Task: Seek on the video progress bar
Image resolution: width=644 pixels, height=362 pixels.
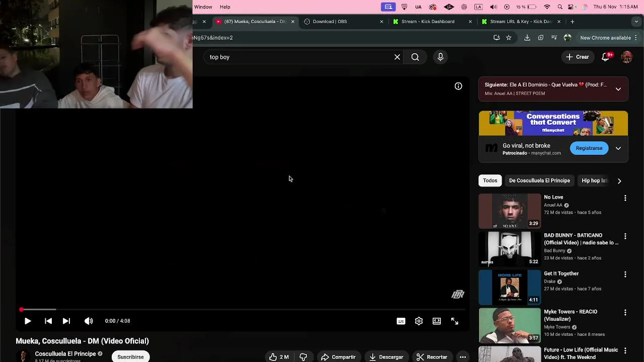Action: coord(243,310)
